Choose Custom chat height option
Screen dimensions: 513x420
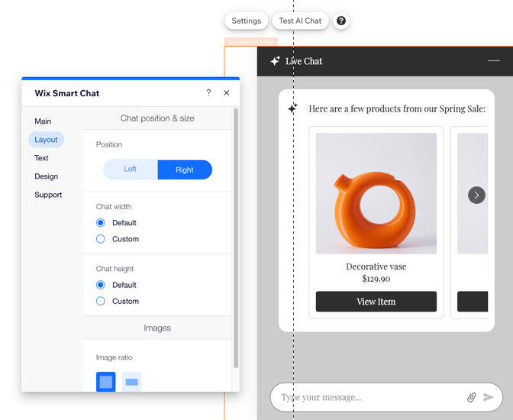101,301
